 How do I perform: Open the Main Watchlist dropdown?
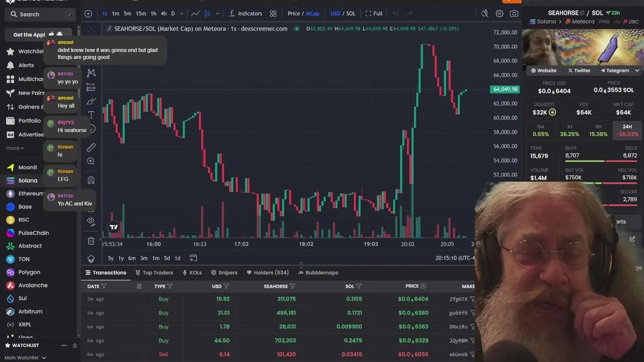pos(25,357)
